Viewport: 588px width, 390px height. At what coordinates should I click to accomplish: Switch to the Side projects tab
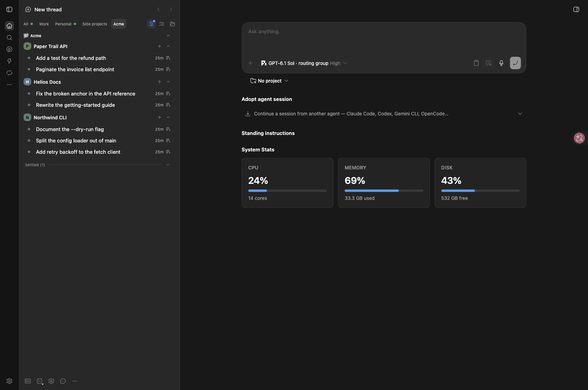point(95,24)
